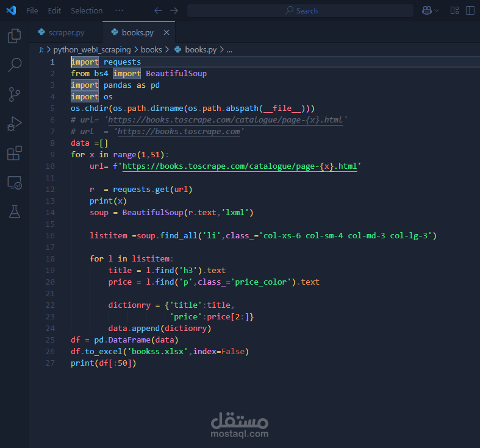Open the Run and Debug view

click(15, 124)
